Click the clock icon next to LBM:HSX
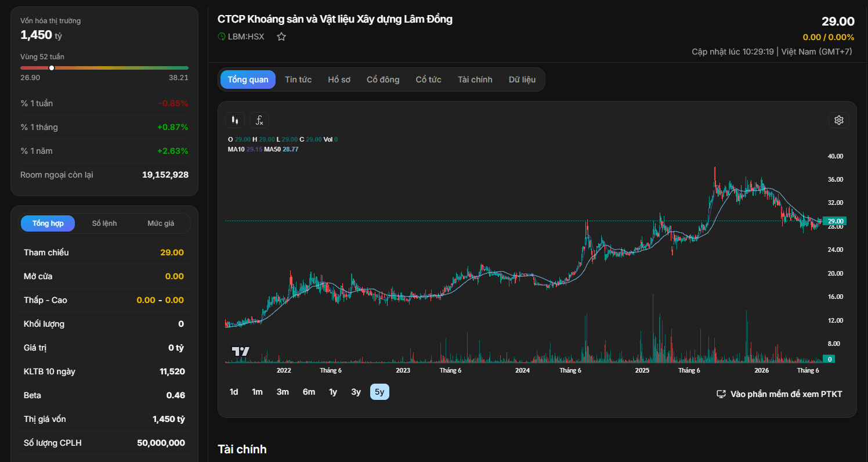The height and width of the screenshot is (462, 868). click(222, 37)
